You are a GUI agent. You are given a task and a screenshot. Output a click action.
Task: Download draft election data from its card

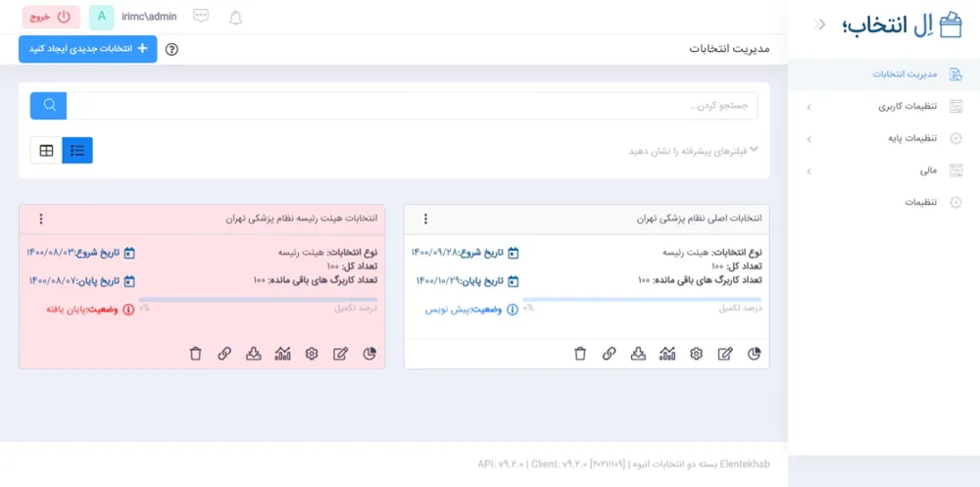pos(638,354)
